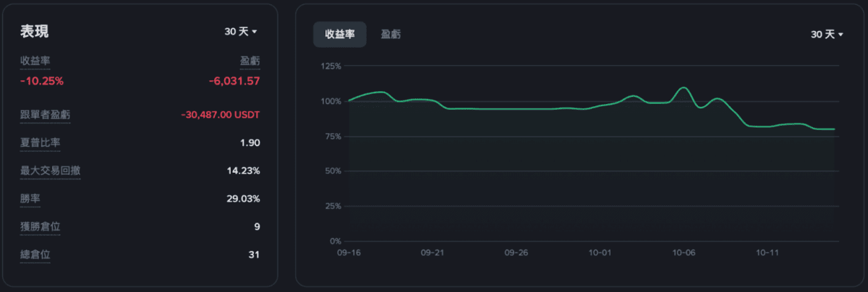Click the chart line peak near 10-06
This screenshot has width=868, height=292.
click(x=684, y=87)
